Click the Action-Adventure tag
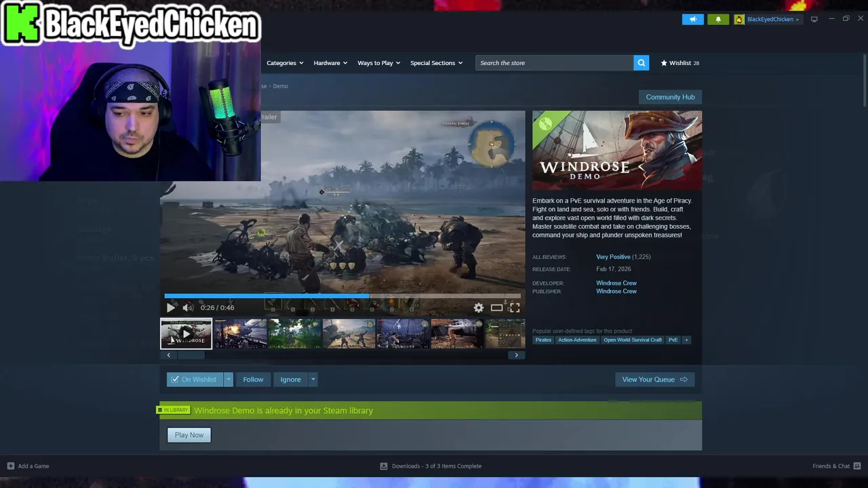Viewport: 868px width, 488px height. click(x=577, y=340)
